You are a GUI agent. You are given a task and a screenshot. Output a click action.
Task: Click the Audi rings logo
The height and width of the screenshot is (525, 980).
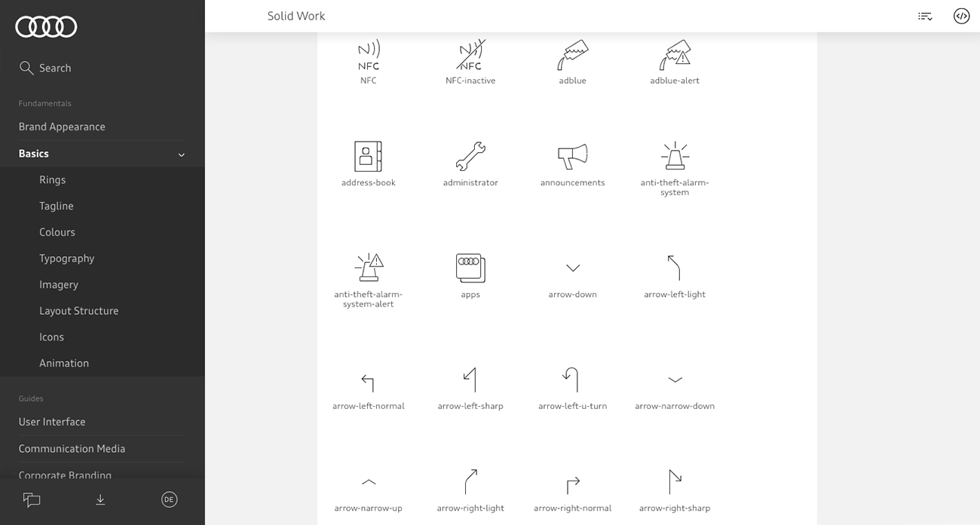coord(46,27)
